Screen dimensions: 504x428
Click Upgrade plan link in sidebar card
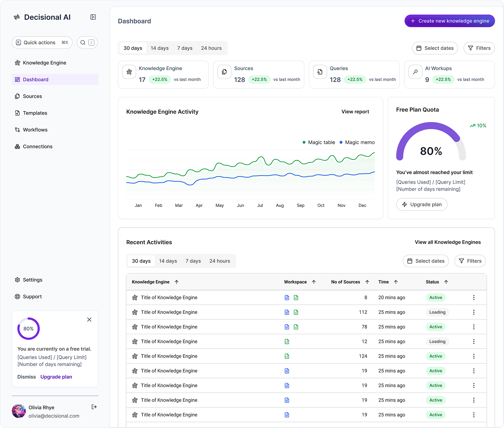point(56,377)
